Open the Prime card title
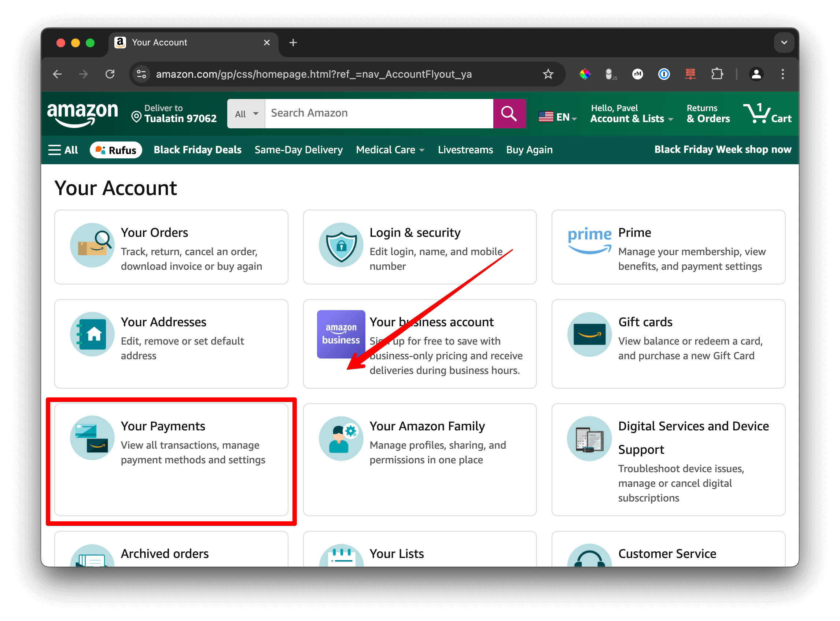Image resolution: width=840 pixels, height=621 pixels. (x=634, y=233)
